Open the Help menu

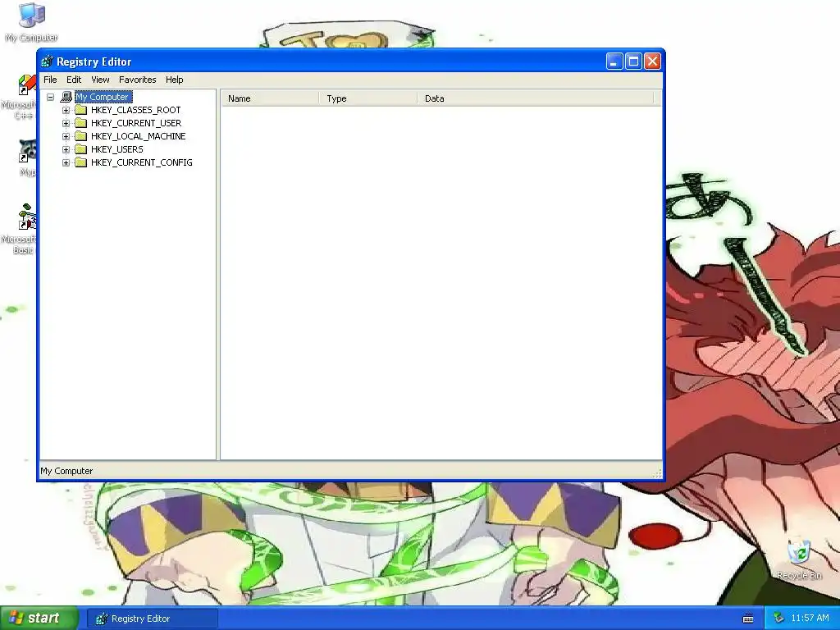coord(174,80)
